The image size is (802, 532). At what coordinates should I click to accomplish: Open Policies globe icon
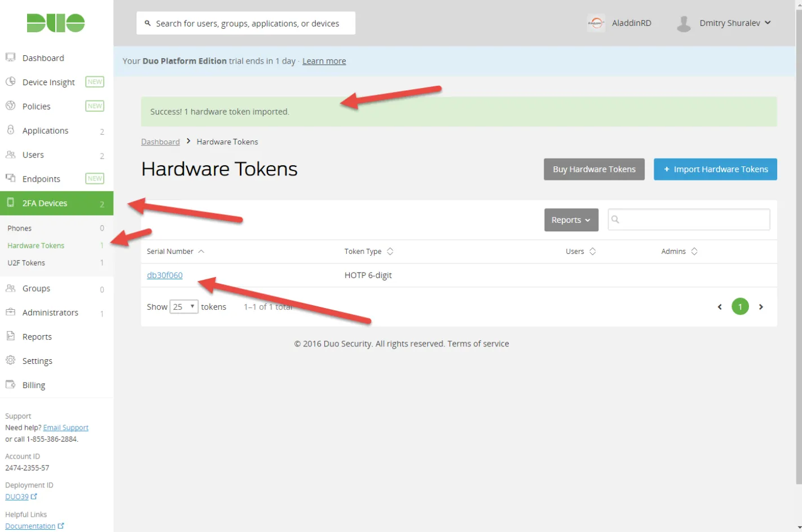[10, 106]
